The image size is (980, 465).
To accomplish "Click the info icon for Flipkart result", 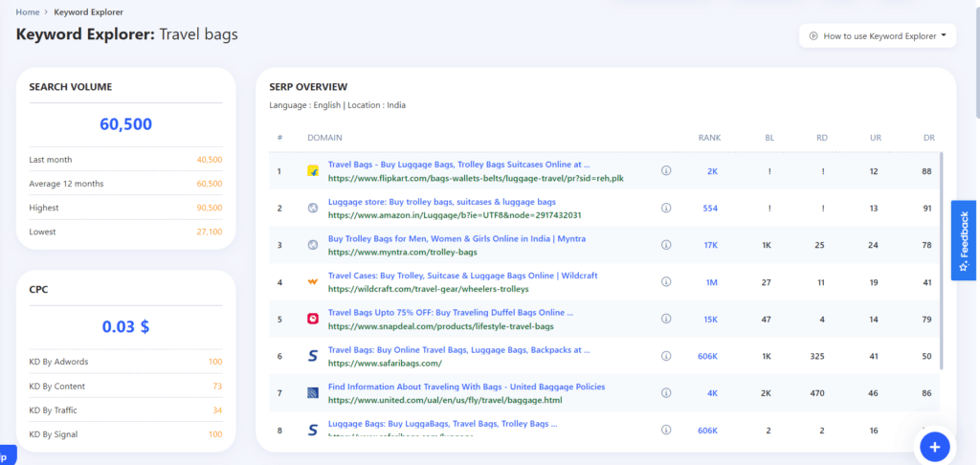I will [x=666, y=170].
